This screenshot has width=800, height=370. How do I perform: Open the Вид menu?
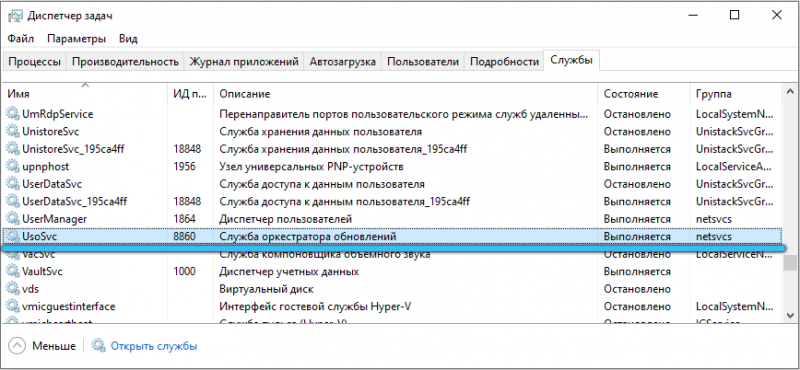click(x=128, y=39)
